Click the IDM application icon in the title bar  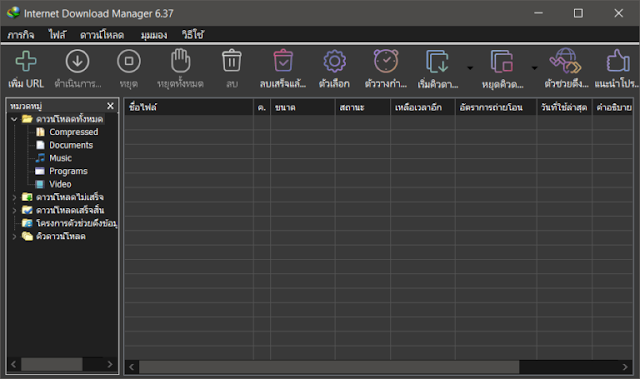click(x=13, y=13)
